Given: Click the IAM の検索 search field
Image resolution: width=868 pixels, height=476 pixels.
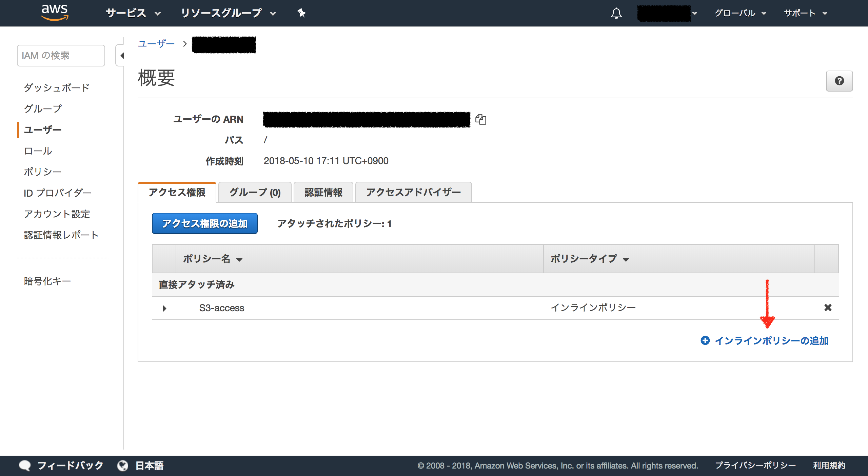Looking at the screenshot, I should 61,55.
